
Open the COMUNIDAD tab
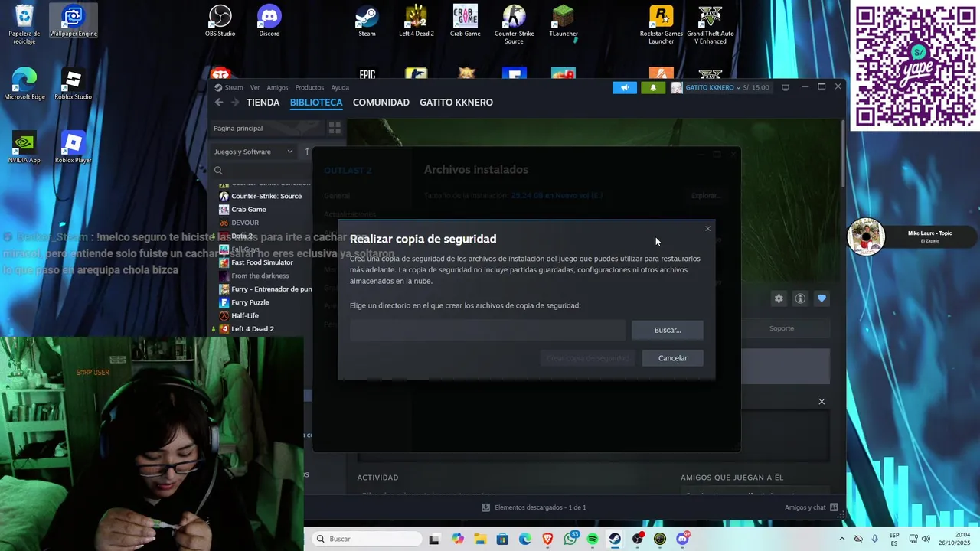click(381, 103)
